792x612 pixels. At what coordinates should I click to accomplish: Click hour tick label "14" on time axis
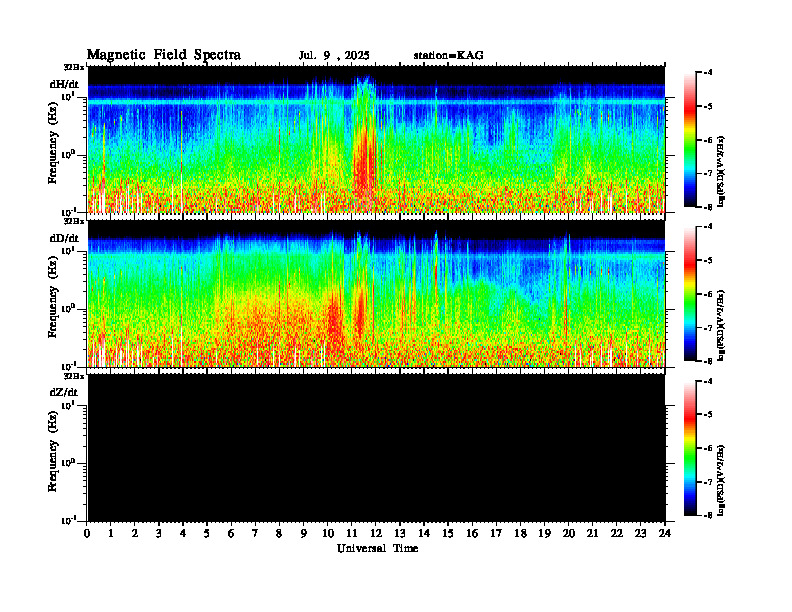click(424, 533)
